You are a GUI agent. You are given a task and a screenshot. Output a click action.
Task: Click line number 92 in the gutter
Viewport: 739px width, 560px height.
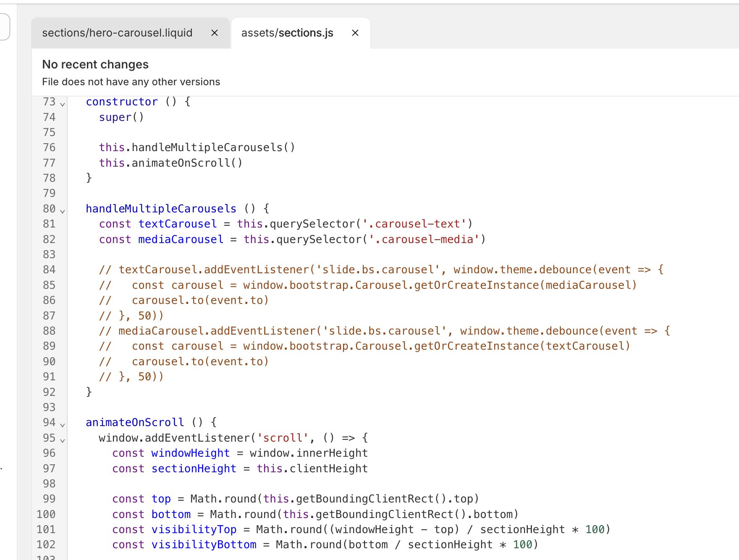coord(49,392)
